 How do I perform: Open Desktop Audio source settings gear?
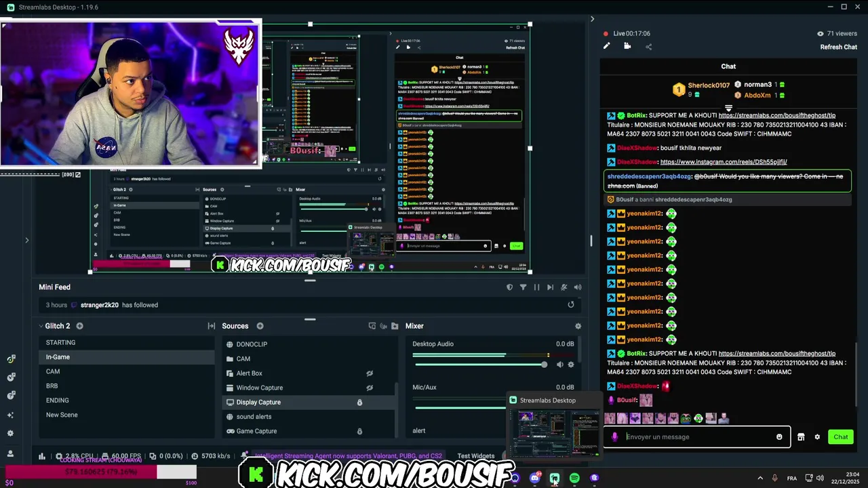click(x=571, y=365)
